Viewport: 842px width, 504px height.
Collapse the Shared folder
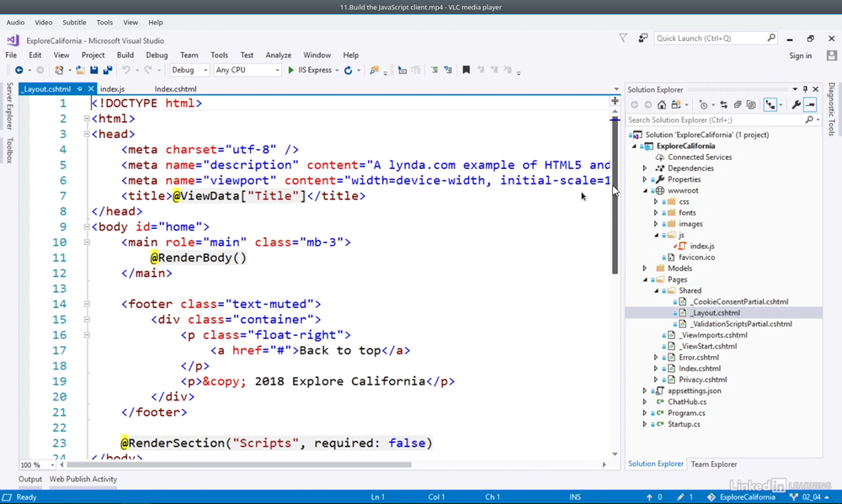(656, 290)
